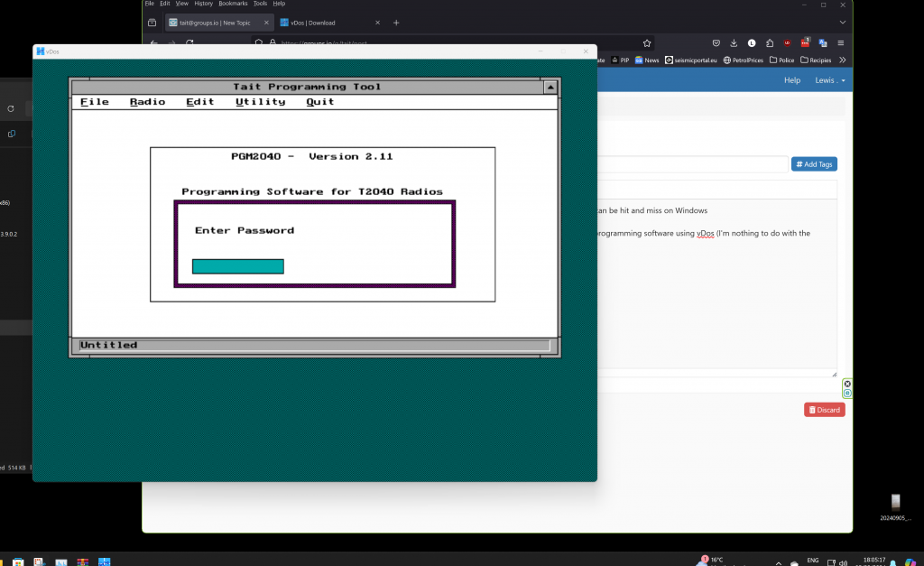Open the Firefox hamburger application menu
924x566 pixels.
841,42
